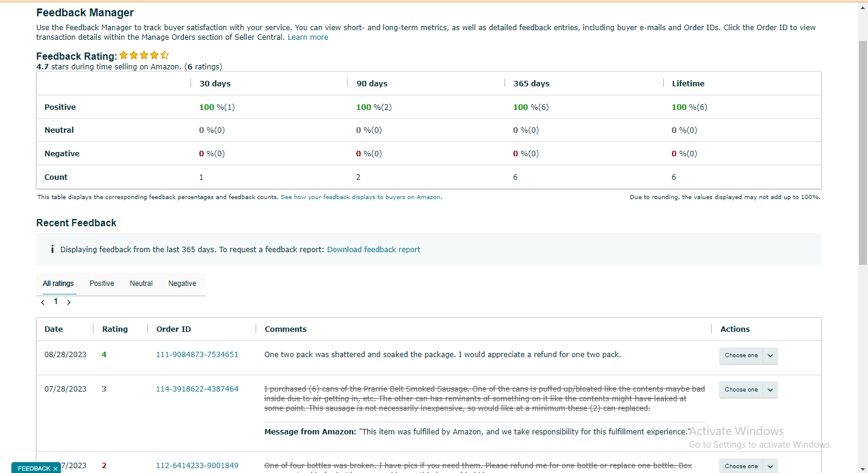Go to next page with right chevron
This screenshot has height=473, width=868.
pyautogui.click(x=69, y=302)
